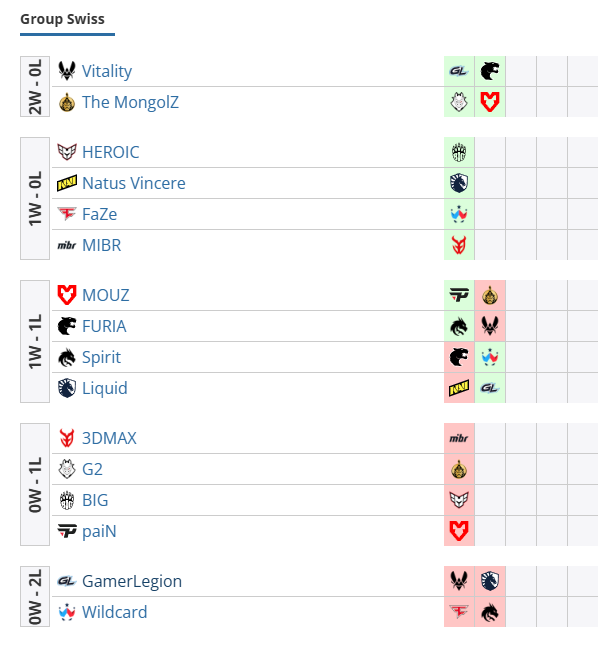This screenshot has width=614, height=651.
Task: Open MOUZ's first-round paiN opponent icon
Action: (x=459, y=295)
